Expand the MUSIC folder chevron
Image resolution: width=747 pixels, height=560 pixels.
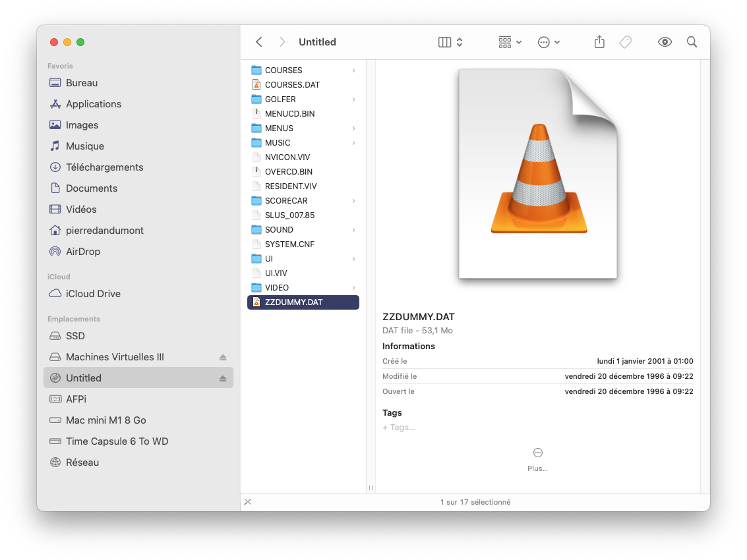pyautogui.click(x=353, y=143)
